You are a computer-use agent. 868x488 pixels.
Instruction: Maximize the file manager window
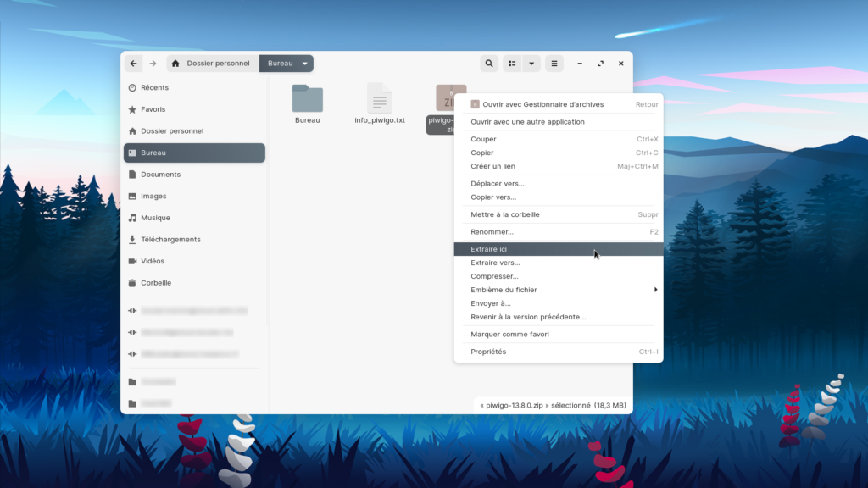[x=600, y=64]
